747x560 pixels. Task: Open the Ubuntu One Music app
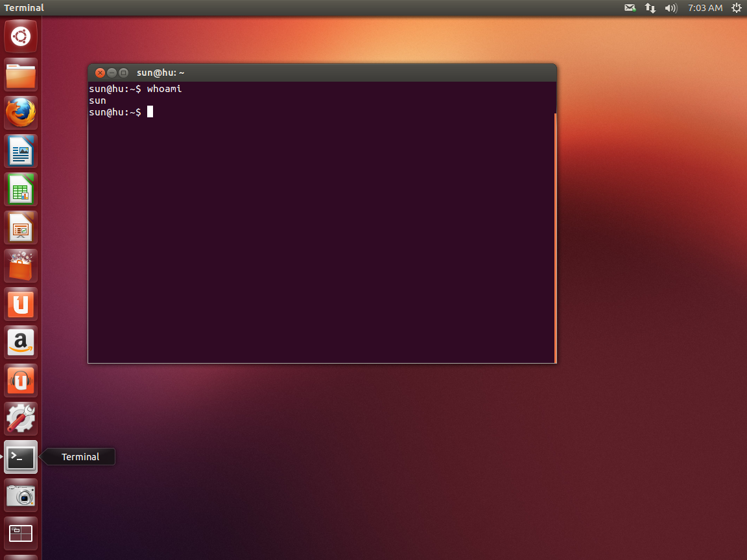[x=20, y=380]
